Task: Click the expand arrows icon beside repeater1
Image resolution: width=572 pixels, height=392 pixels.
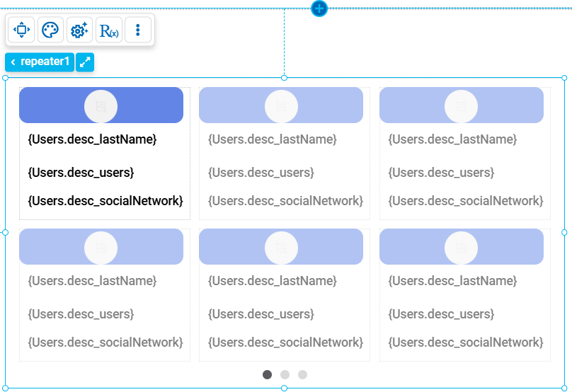Action: 85,62
